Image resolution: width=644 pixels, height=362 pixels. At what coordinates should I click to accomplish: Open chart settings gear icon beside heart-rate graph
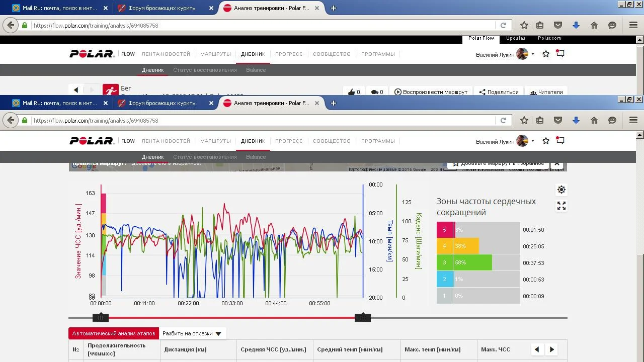(561, 190)
